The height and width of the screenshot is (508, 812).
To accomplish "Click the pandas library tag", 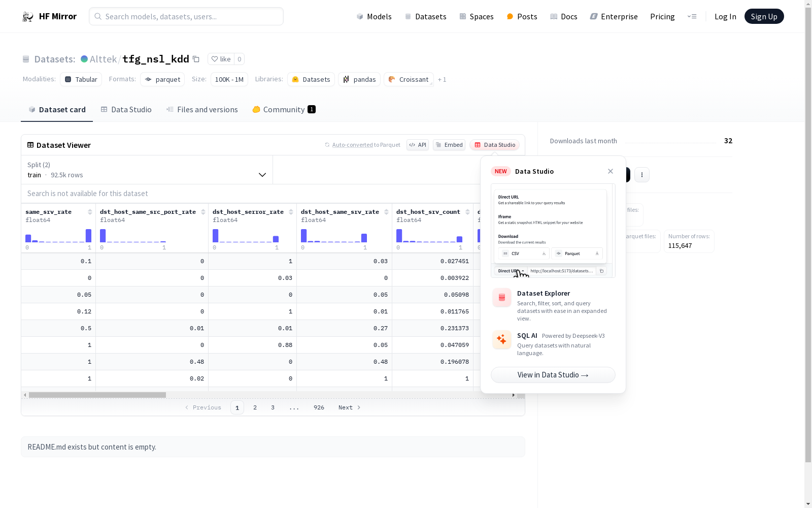I will (359, 79).
